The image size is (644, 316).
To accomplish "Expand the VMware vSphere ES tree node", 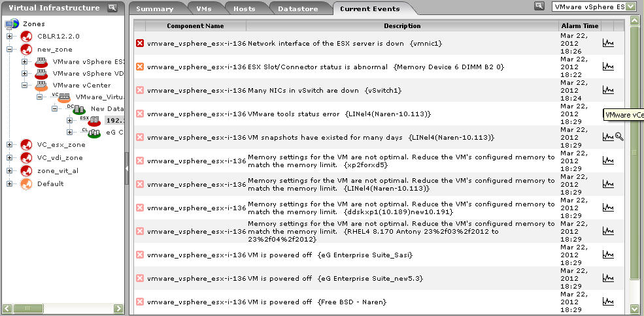I will (x=25, y=62).
